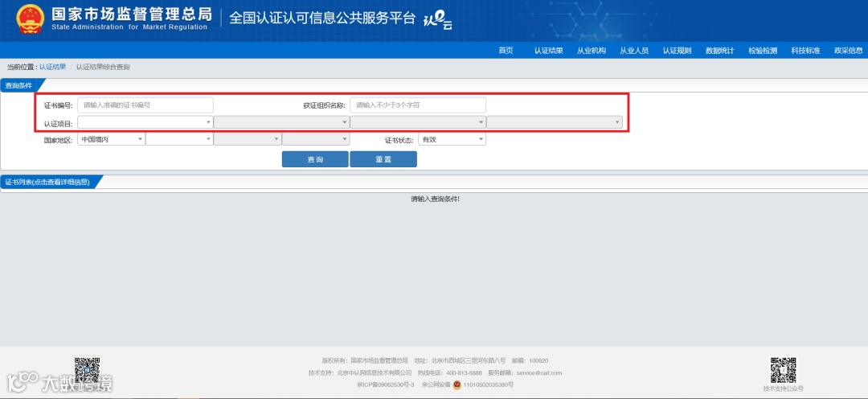This screenshot has height=399, width=868.
Task: Open the 认证结果 menu item
Action: point(549,51)
